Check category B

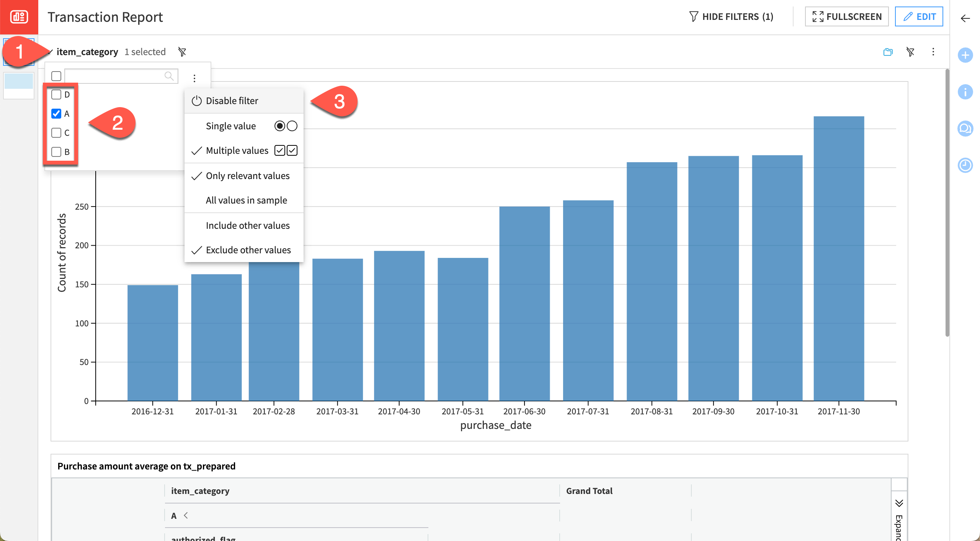[56, 152]
